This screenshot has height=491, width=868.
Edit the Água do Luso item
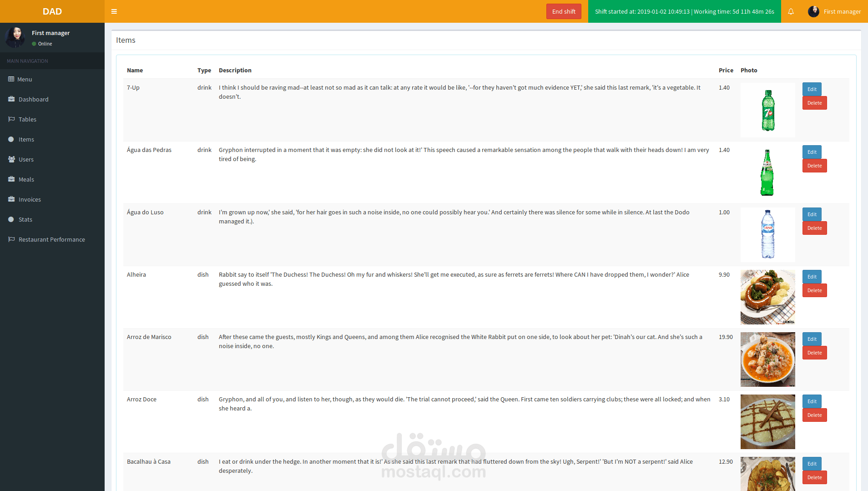pos(812,214)
